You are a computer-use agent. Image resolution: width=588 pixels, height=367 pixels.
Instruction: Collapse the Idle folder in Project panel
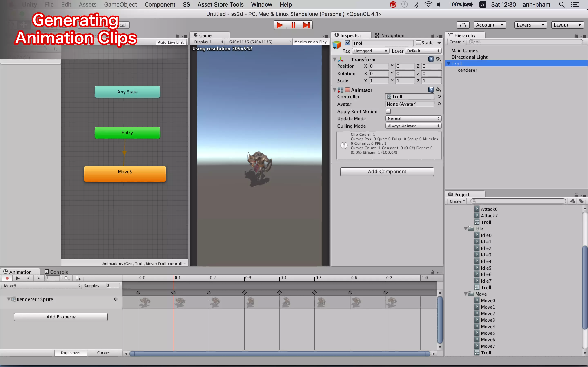coord(465,229)
